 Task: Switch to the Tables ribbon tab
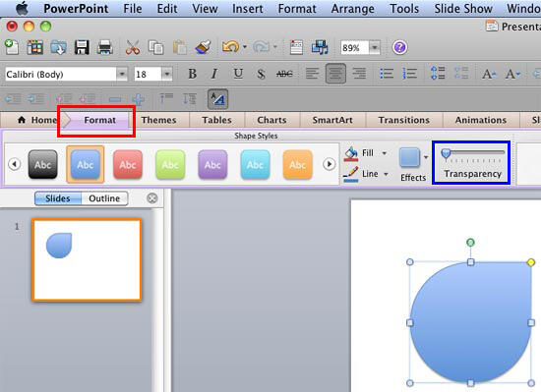tap(216, 120)
